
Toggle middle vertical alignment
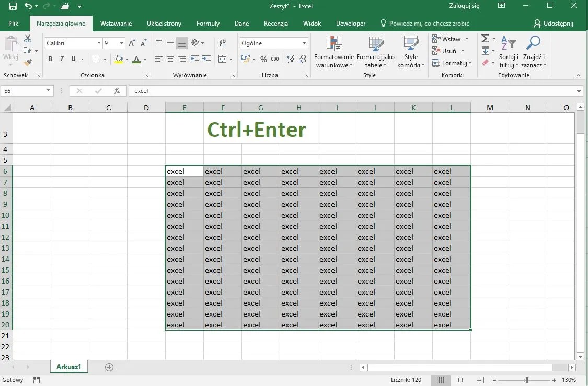[170, 42]
